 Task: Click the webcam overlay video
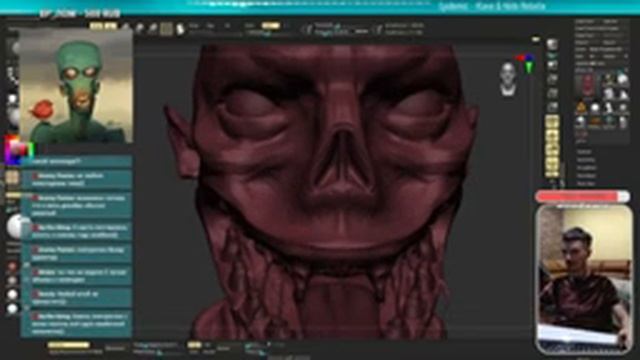[x=584, y=279]
